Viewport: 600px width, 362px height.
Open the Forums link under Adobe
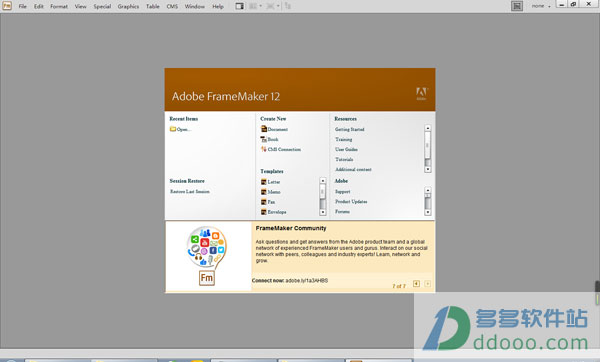click(x=342, y=211)
